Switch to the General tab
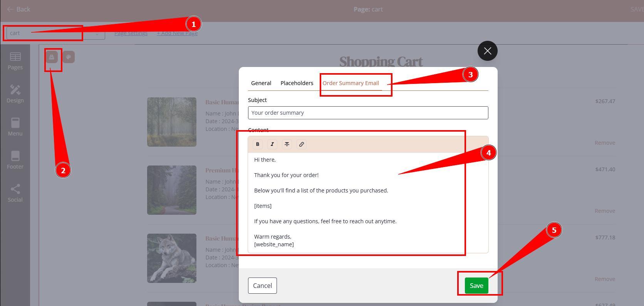 pos(261,83)
